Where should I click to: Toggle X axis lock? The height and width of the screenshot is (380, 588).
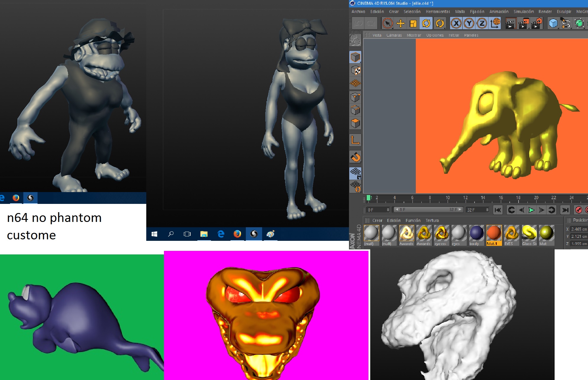point(456,23)
